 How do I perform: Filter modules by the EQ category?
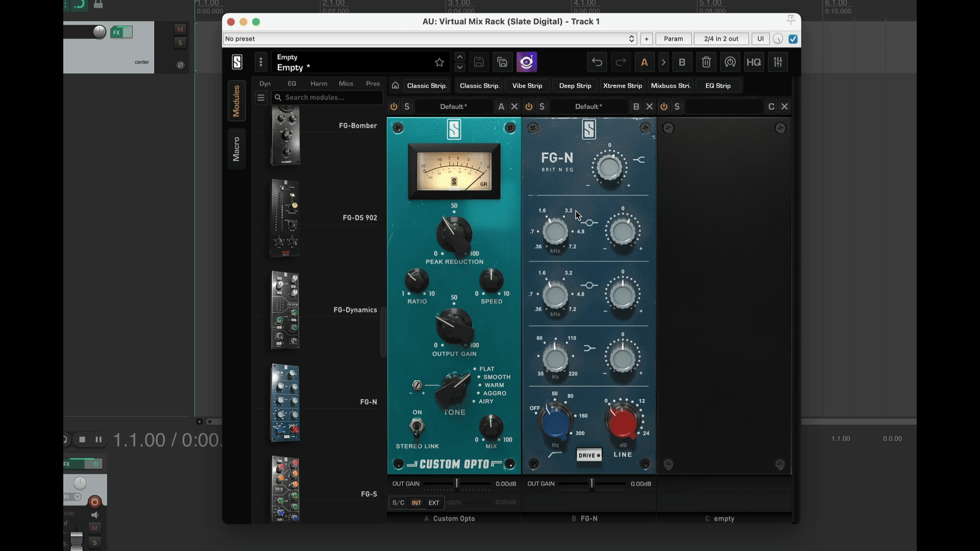coord(292,84)
